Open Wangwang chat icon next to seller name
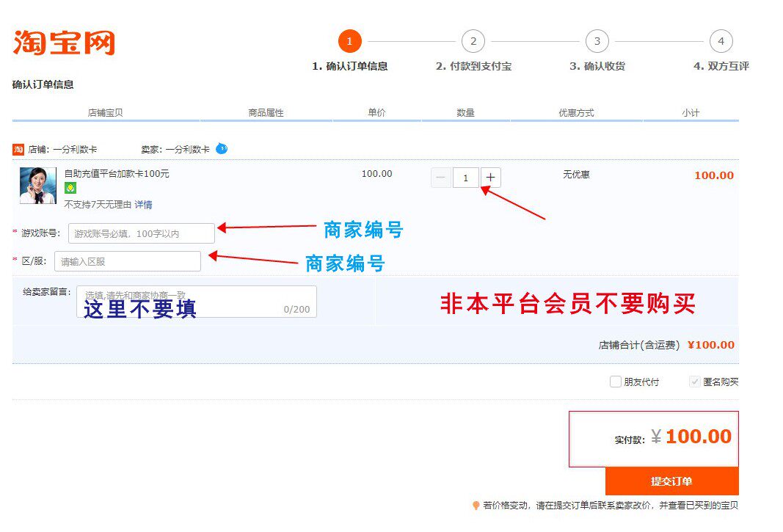The image size is (783, 532). click(x=222, y=148)
